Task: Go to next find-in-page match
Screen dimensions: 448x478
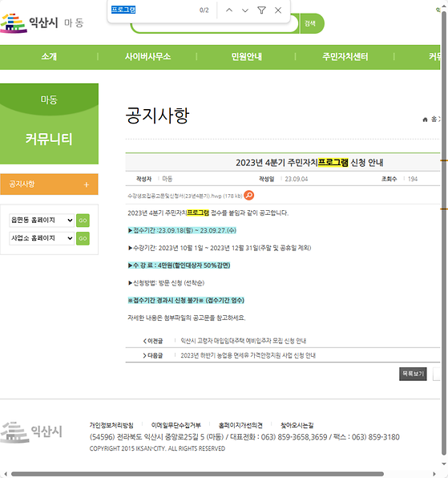Action: click(245, 10)
